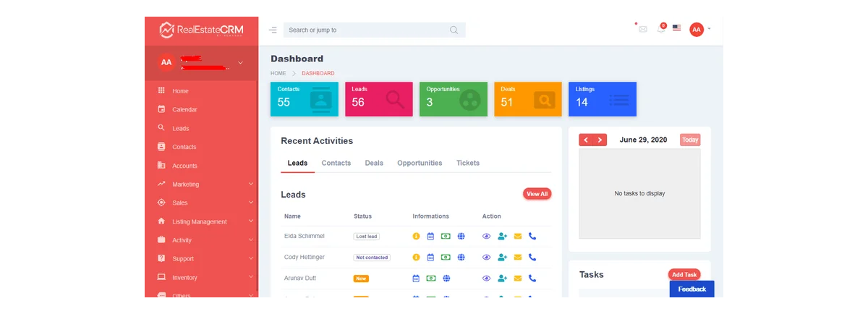868x314 pixels.
Task: Open the Leads 56 stat card
Action: (379, 99)
